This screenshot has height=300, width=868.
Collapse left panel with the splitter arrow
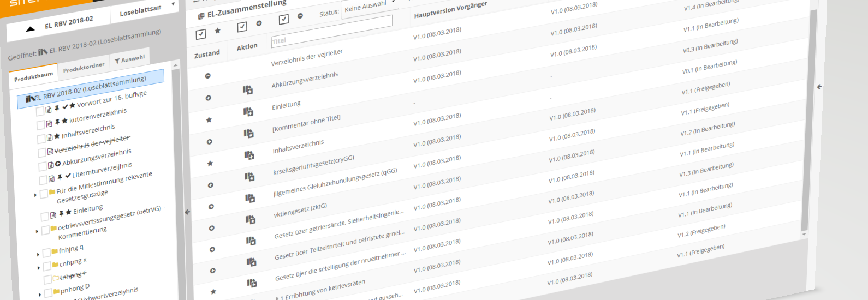[x=187, y=212]
